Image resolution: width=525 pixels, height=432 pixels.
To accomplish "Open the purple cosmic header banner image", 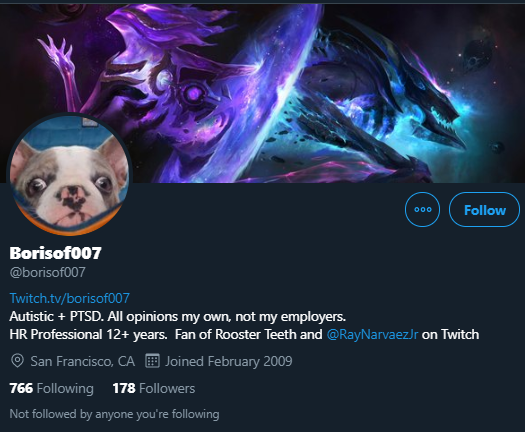I will tap(262, 93).
